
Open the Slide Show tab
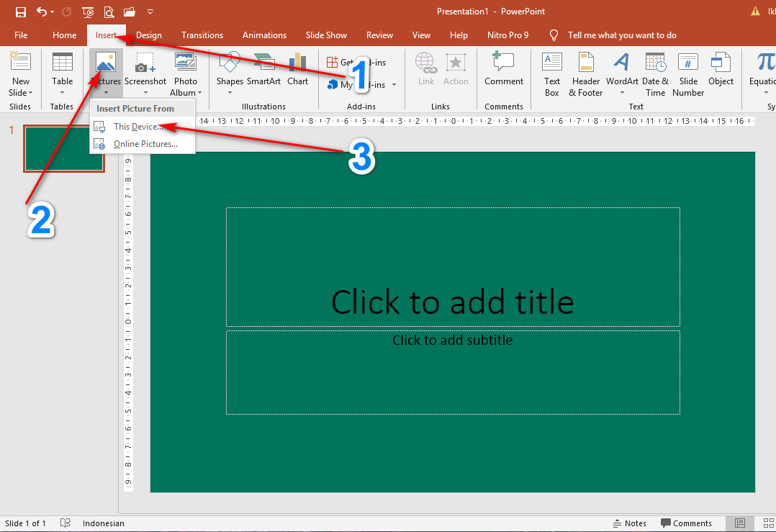click(326, 35)
